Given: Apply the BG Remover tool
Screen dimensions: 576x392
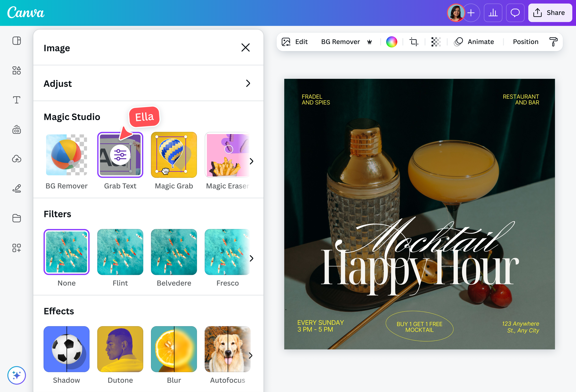Looking at the screenshot, I should pyautogui.click(x=66, y=155).
